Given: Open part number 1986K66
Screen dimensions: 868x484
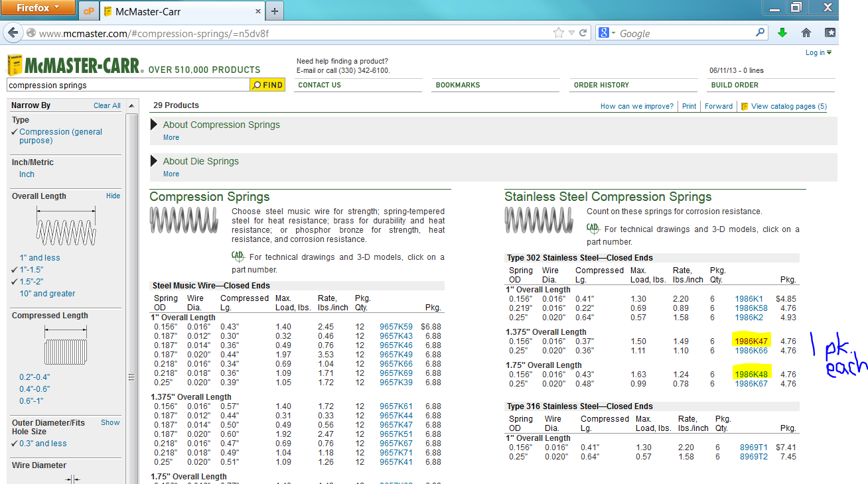Looking at the screenshot, I should [751, 351].
